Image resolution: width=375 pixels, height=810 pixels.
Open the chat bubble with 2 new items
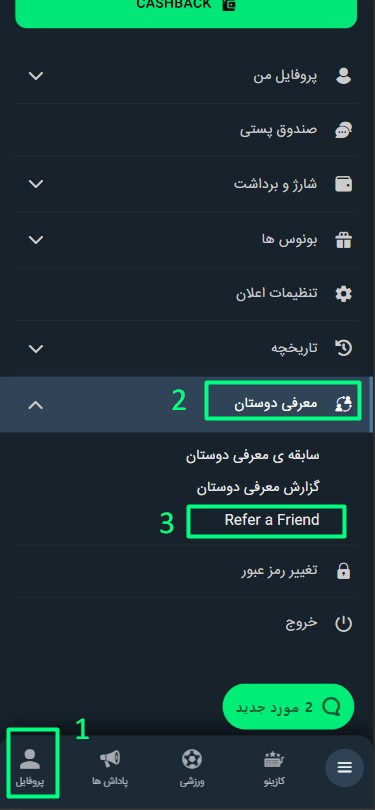[288, 707]
